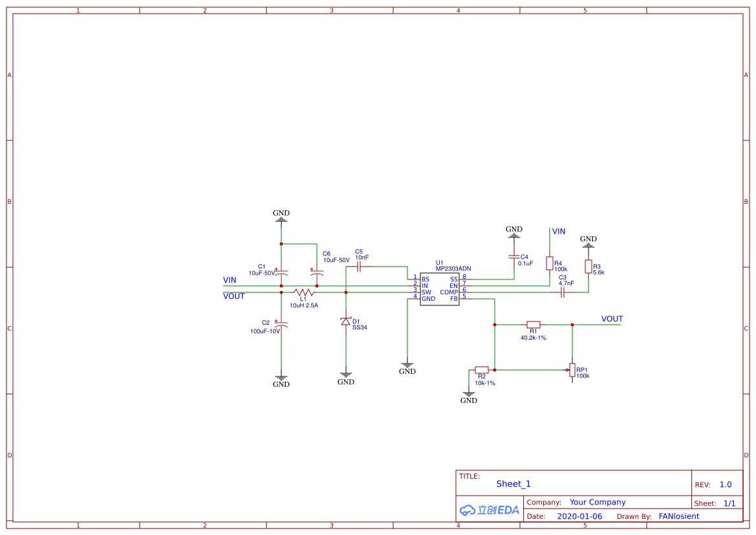756x535 pixels.
Task: Click the SS pin label on U1
Action: pos(454,279)
